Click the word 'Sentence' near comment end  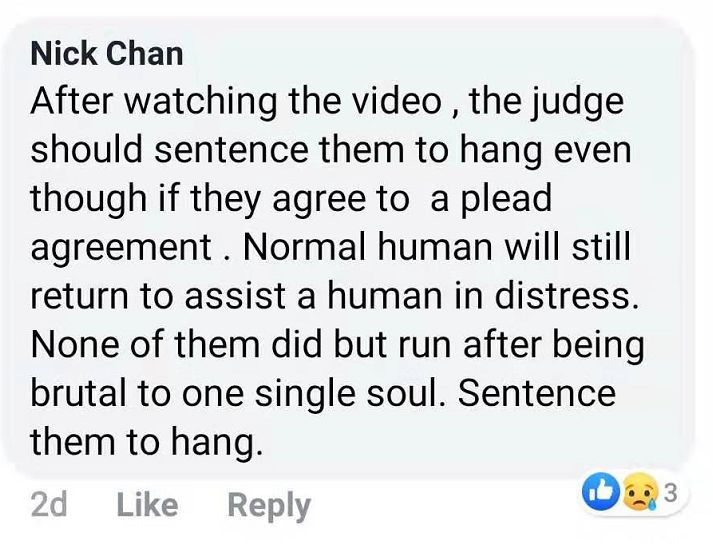(537, 393)
